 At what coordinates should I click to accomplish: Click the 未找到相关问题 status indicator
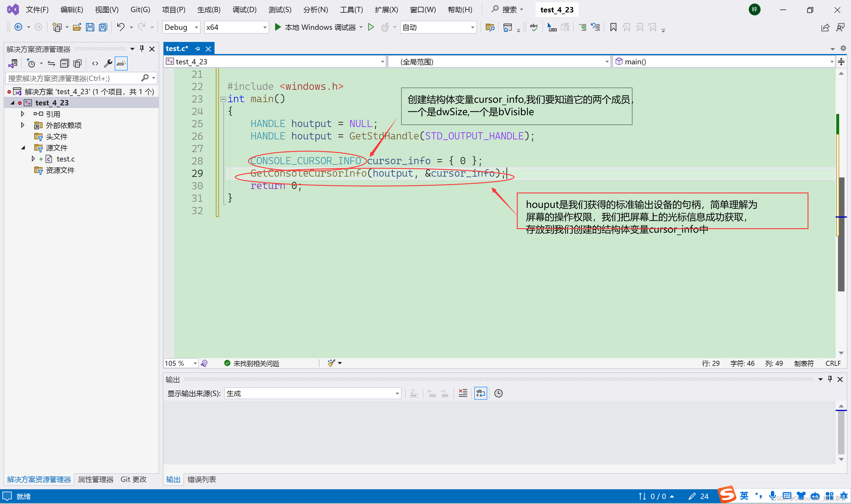click(251, 363)
